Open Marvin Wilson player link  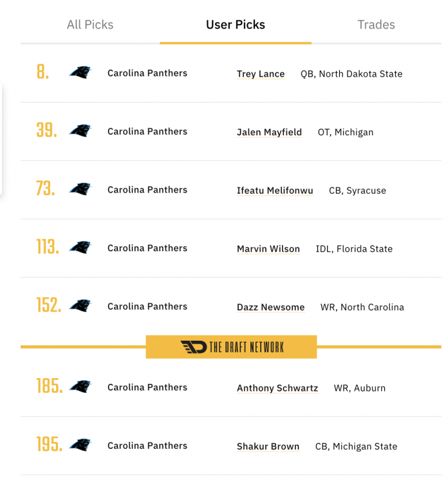[x=268, y=249]
